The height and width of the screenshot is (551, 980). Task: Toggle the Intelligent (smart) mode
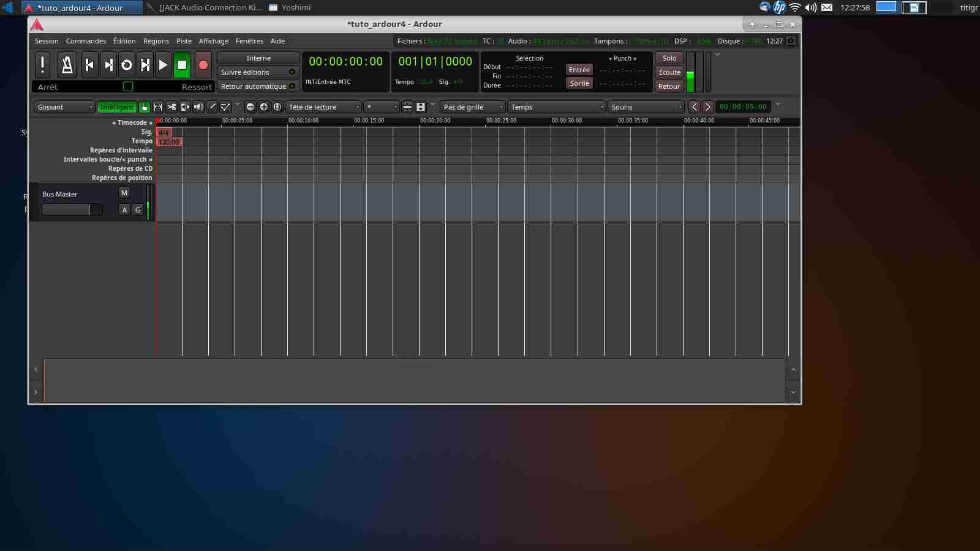[116, 107]
